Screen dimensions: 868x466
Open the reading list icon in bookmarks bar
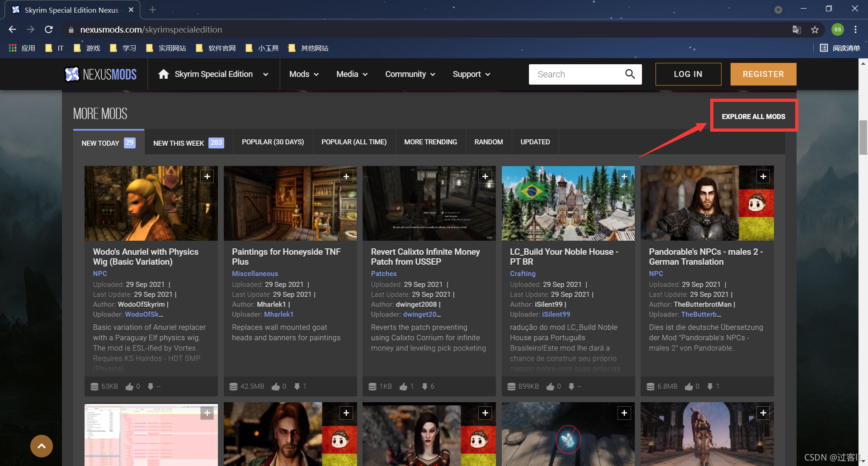pos(824,48)
